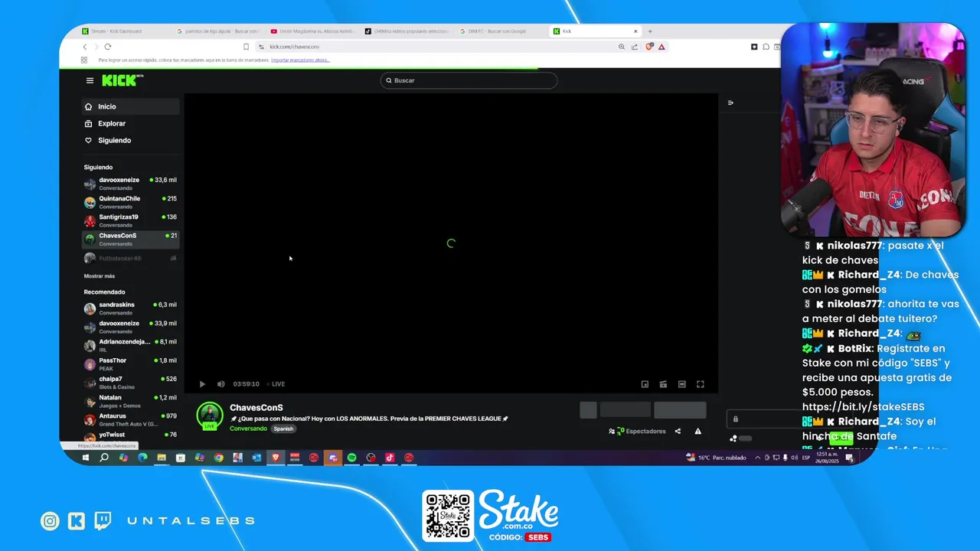Open recommended channel yoTwisst

130,435
